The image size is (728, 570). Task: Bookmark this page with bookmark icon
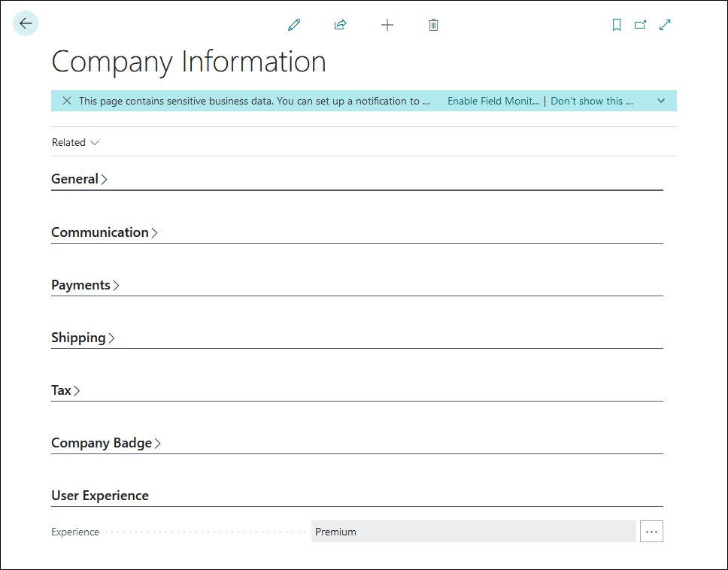[x=617, y=25]
